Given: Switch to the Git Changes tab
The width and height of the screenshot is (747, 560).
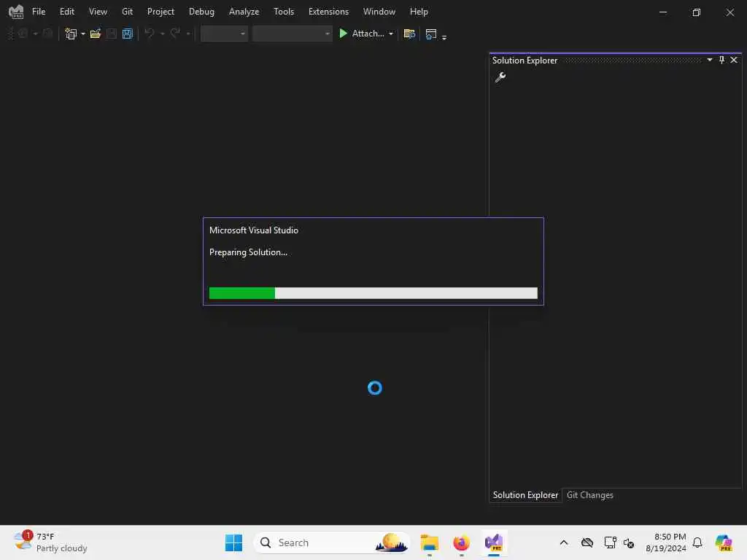Looking at the screenshot, I should (589, 495).
